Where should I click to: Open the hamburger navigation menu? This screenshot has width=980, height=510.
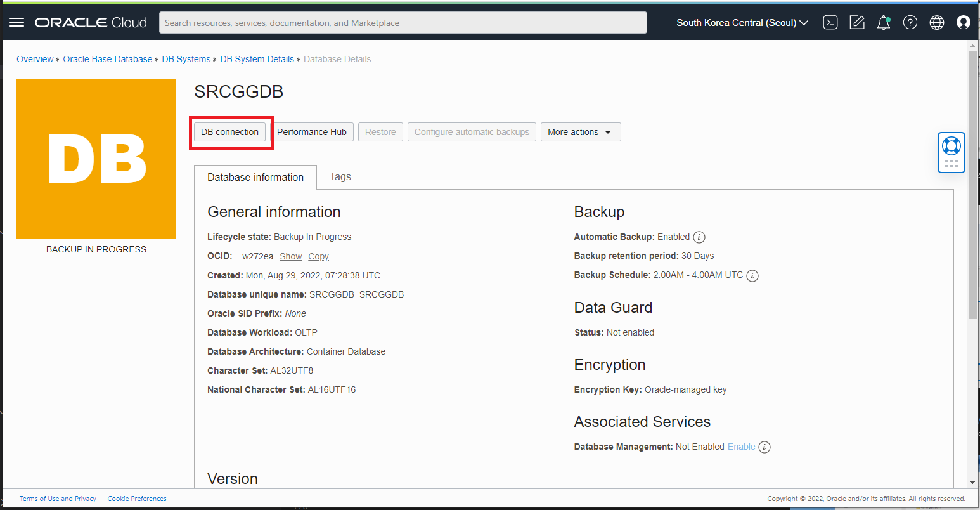[16, 23]
